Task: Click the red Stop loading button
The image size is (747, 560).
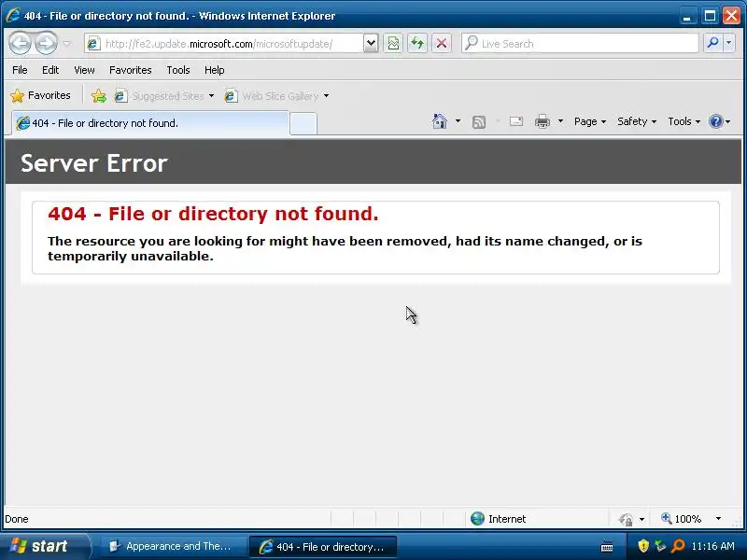Action: pos(442,44)
